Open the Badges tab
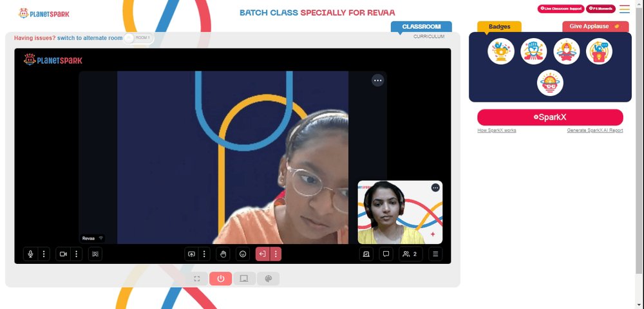Image resolution: width=644 pixels, height=309 pixels. [500, 26]
